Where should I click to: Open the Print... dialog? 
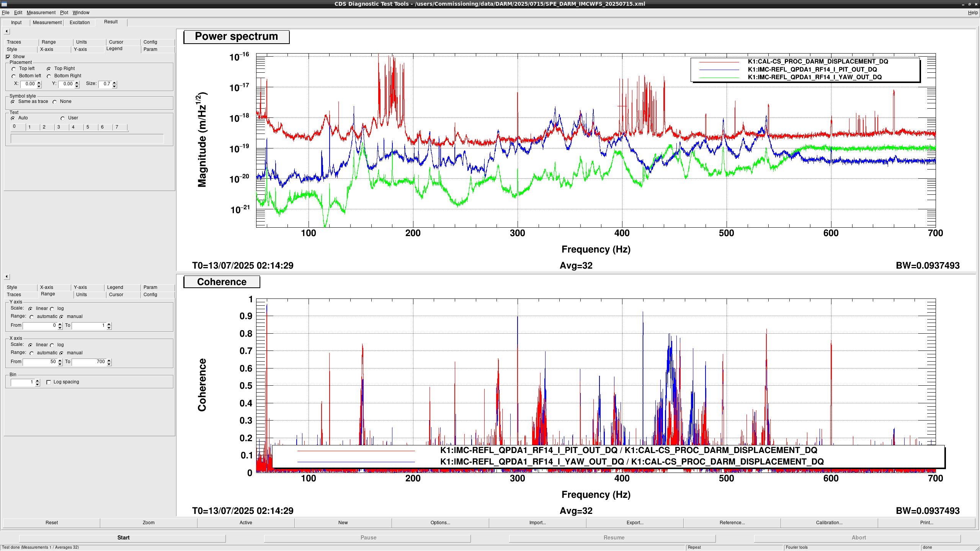(926, 523)
